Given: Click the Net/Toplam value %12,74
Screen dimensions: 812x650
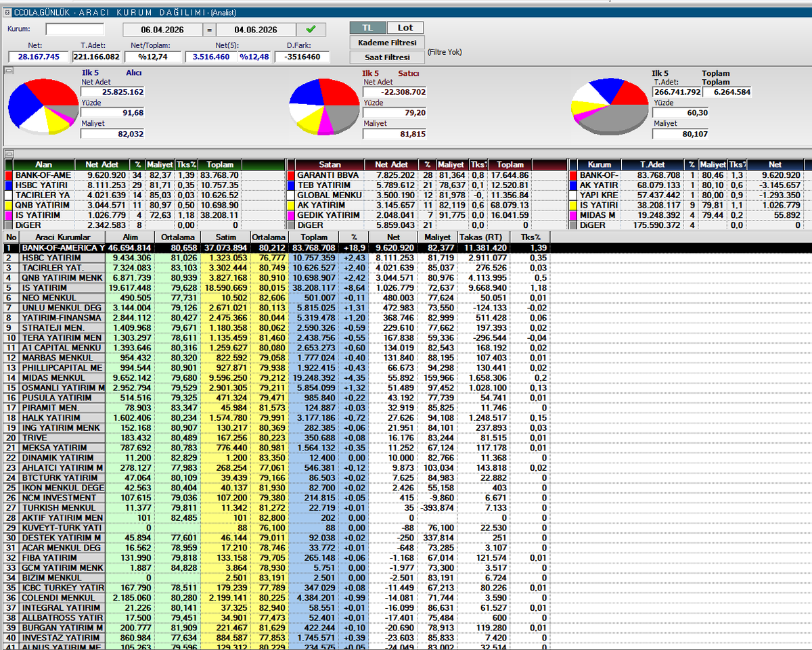Looking at the screenshot, I should (152, 57).
